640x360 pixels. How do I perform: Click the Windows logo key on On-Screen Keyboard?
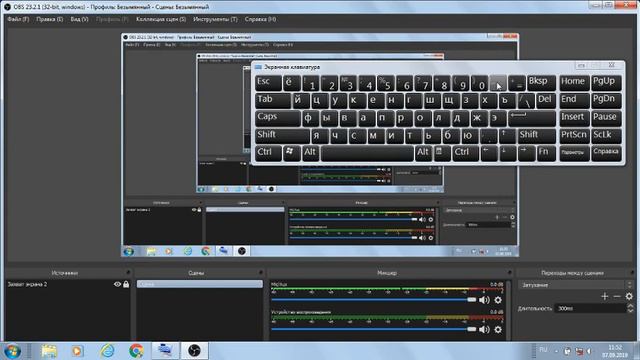pos(290,152)
